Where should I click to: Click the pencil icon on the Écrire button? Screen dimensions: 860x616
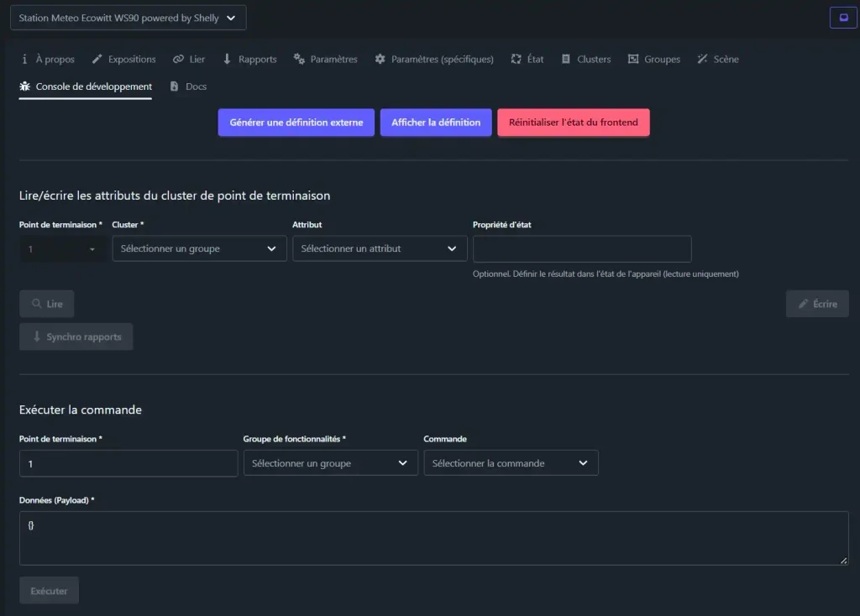tap(803, 304)
